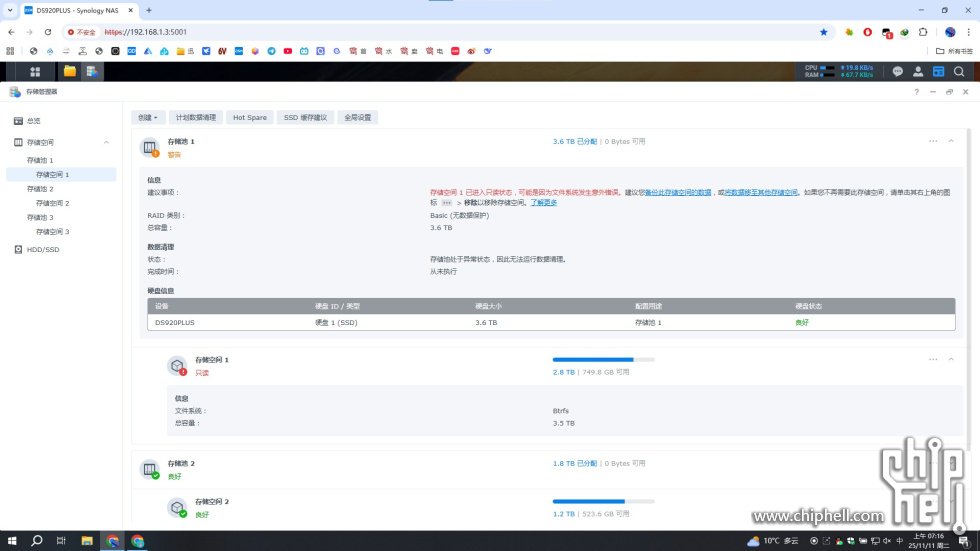This screenshot has height=551, width=980.
Task: Collapse the 存储空间 sidebar section
Action: (106, 142)
